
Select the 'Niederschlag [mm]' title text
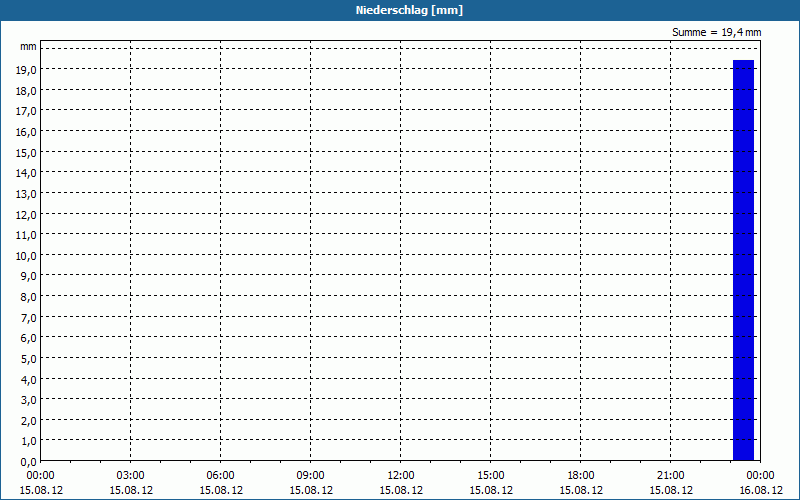[x=409, y=10]
